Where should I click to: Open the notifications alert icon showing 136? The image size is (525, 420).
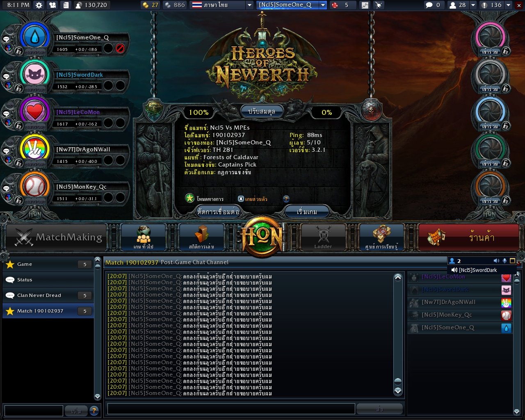[x=484, y=5]
